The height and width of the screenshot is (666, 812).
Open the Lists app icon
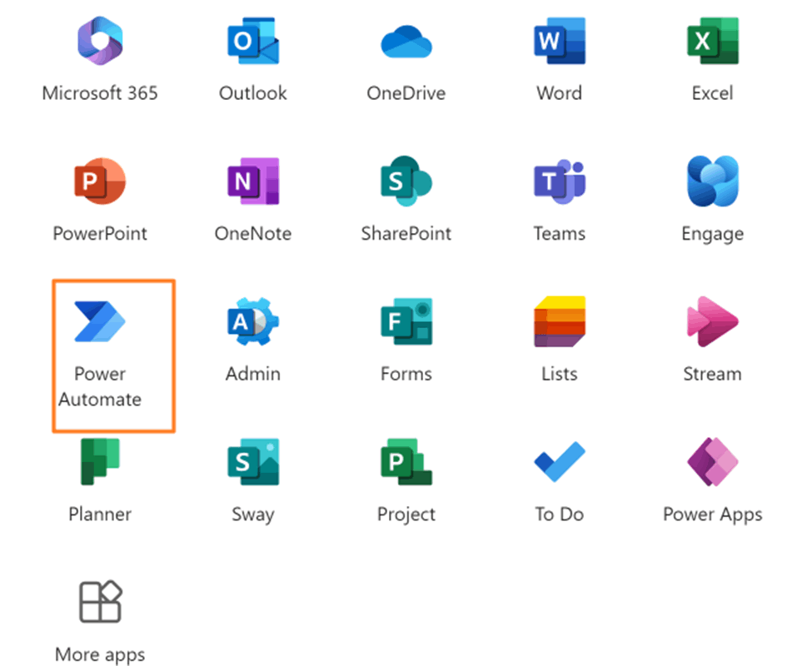pyautogui.click(x=560, y=321)
